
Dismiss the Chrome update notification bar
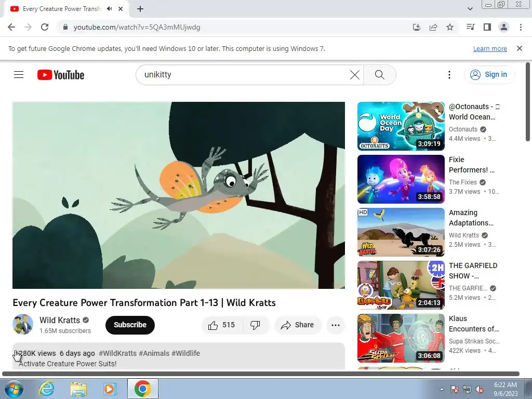pos(520,48)
